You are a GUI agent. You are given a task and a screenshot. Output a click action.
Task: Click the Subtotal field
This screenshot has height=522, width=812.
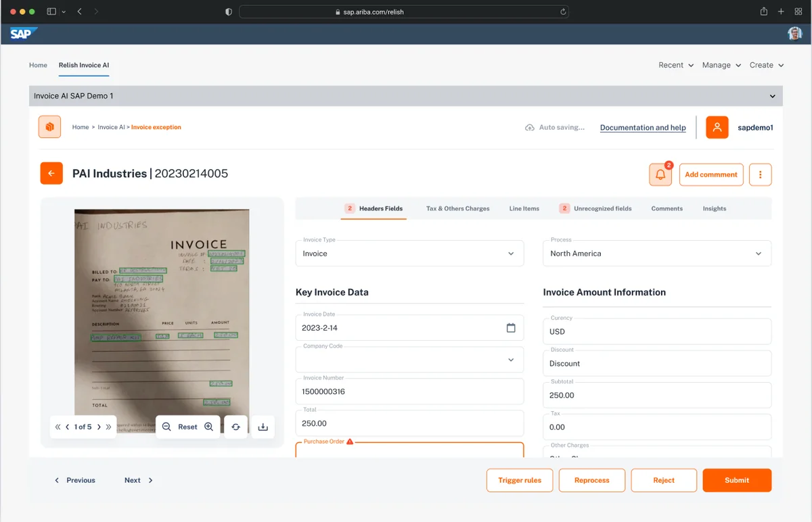(657, 395)
